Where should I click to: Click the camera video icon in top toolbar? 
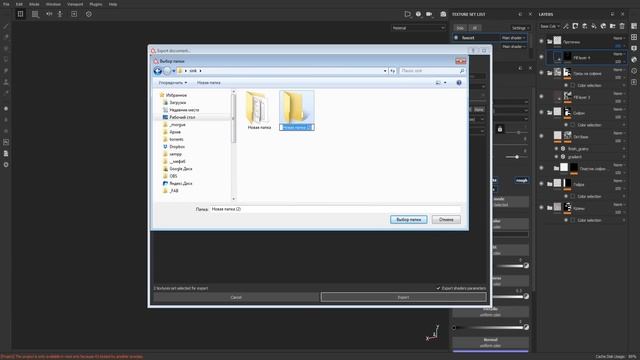[429, 14]
